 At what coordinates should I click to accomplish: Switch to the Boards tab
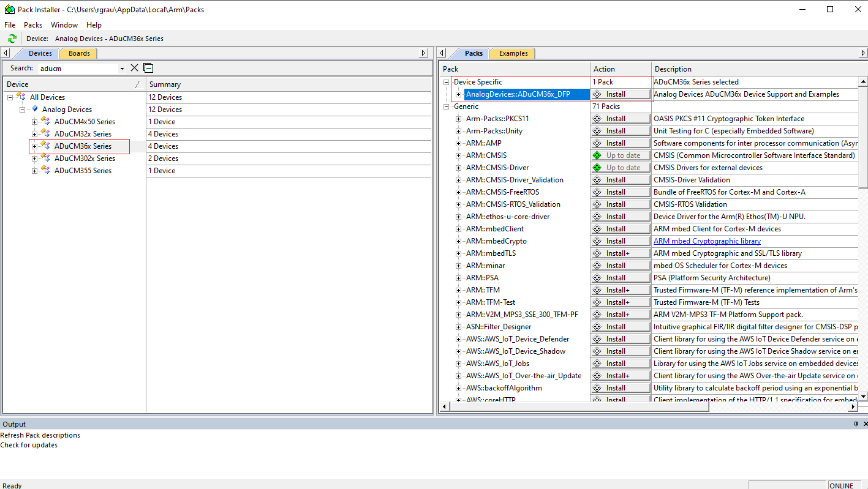coord(79,53)
